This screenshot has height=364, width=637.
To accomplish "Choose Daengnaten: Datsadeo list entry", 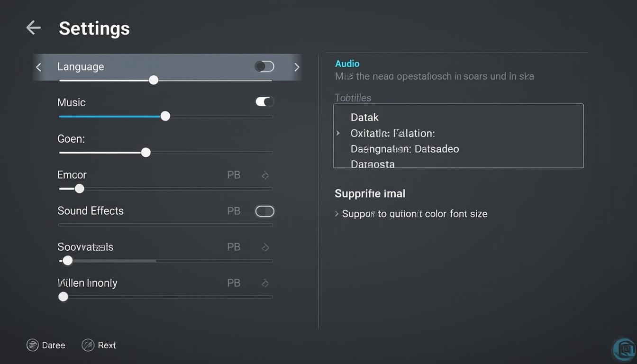I will point(404,149).
